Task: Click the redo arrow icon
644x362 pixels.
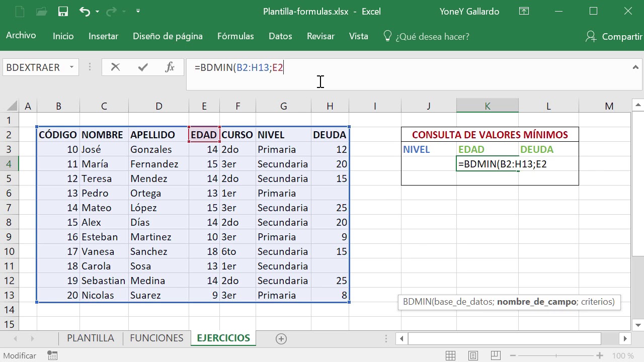Action: [x=112, y=11]
